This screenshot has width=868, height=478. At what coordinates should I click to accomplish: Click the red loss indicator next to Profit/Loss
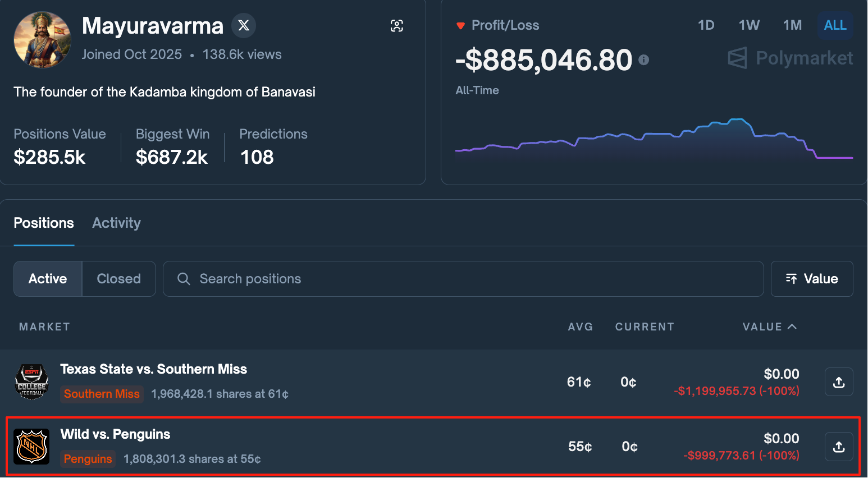click(x=461, y=25)
